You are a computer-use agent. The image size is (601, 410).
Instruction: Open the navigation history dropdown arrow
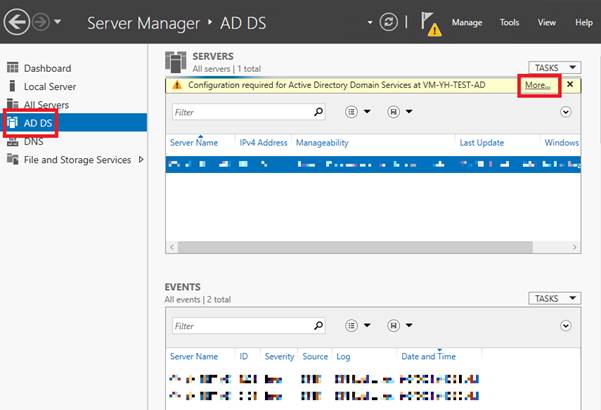[57, 21]
